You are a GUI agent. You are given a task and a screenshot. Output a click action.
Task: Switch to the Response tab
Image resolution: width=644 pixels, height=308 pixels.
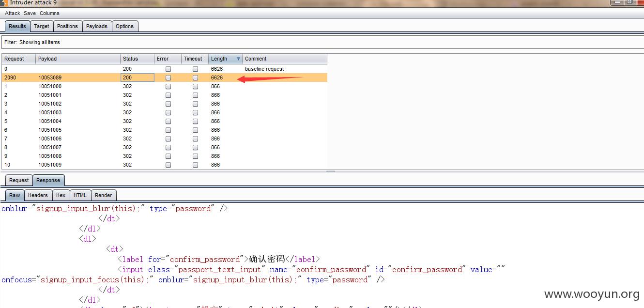(x=48, y=180)
